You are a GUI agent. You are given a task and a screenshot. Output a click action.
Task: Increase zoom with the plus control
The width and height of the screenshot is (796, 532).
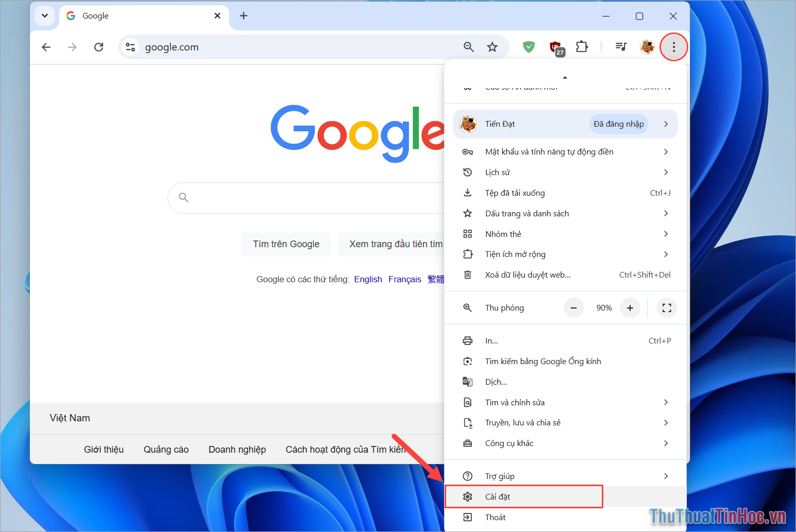point(630,307)
